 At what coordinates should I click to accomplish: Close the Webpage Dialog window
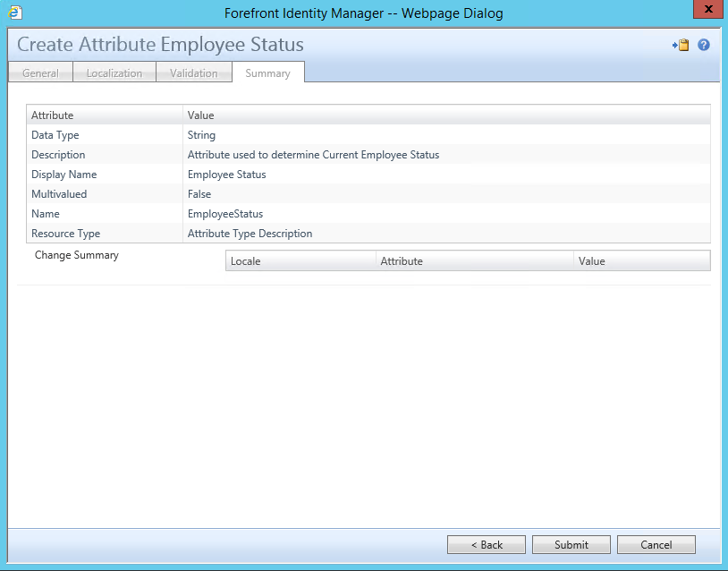[x=708, y=9]
